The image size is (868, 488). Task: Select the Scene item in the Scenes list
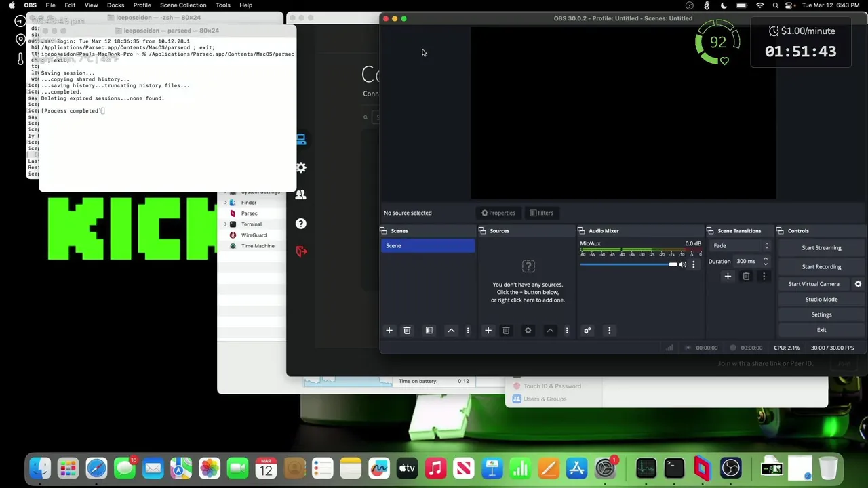click(x=427, y=246)
